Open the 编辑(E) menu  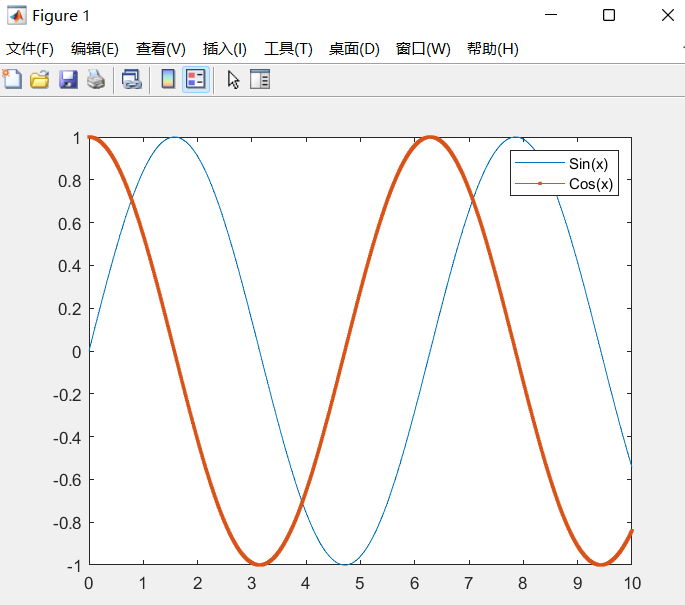pyautogui.click(x=95, y=48)
